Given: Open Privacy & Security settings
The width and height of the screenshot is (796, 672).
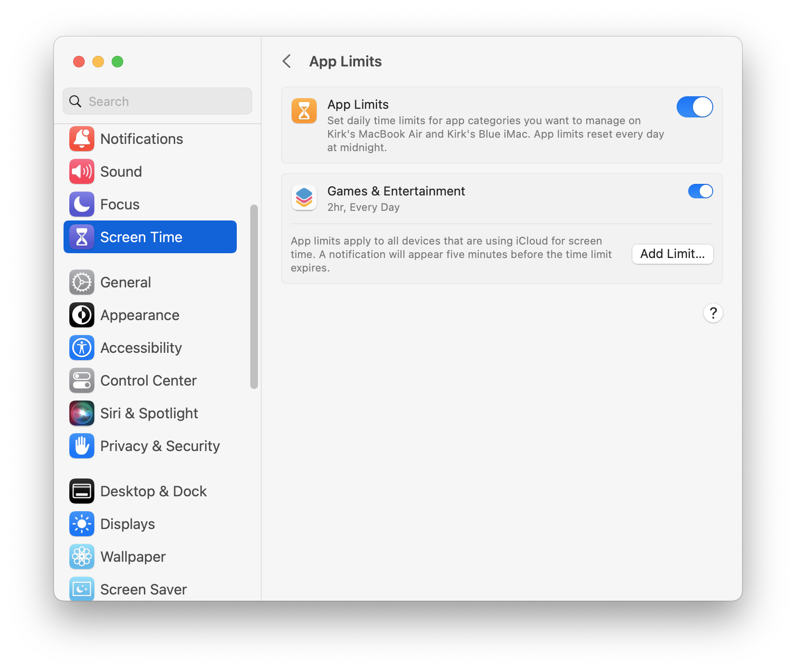Looking at the screenshot, I should point(150,446).
